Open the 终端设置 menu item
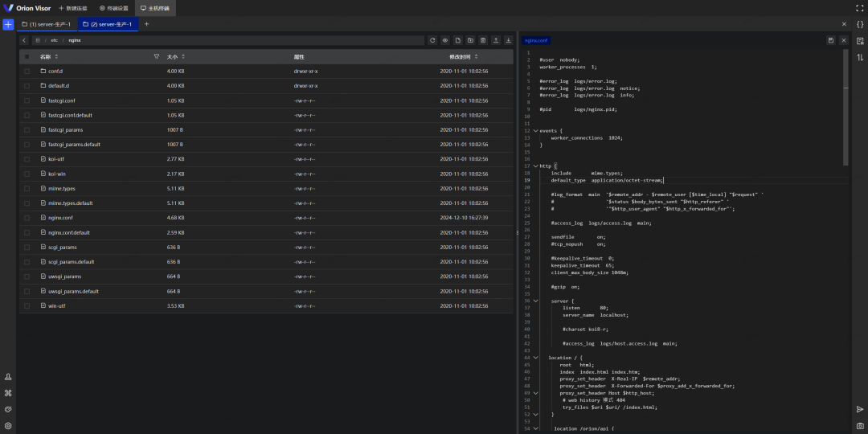This screenshot has width=868, height=434. pyautogui.click(x=113, y=7)
